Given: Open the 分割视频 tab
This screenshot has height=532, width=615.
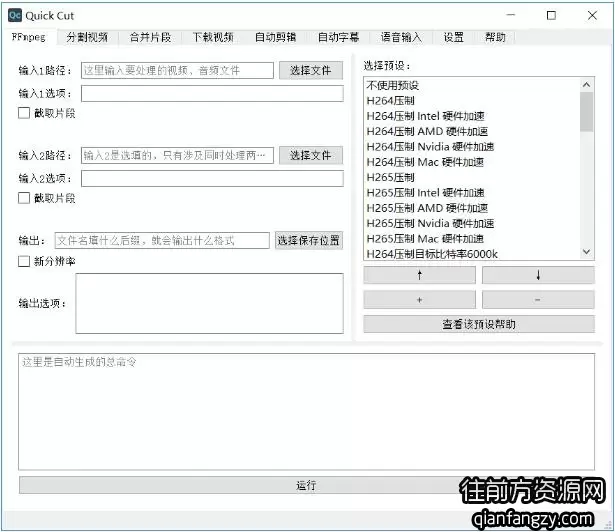Looking at the screenshot, I should 87,37.
